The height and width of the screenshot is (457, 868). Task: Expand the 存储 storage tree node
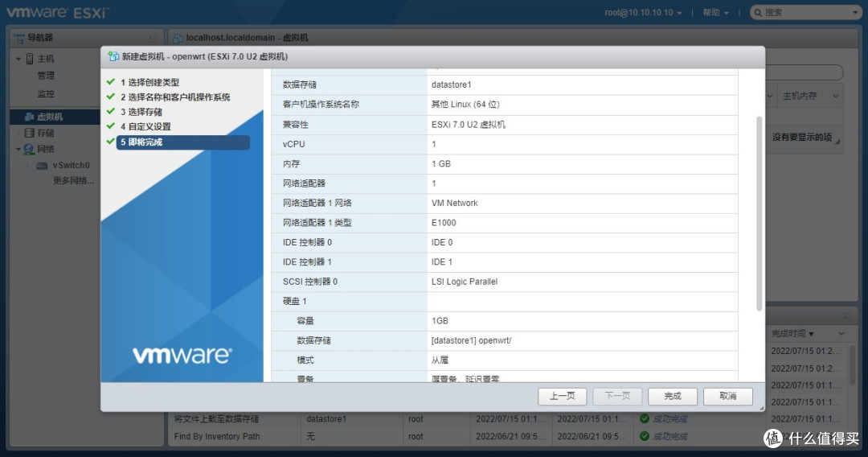click(x=18, y=133)
